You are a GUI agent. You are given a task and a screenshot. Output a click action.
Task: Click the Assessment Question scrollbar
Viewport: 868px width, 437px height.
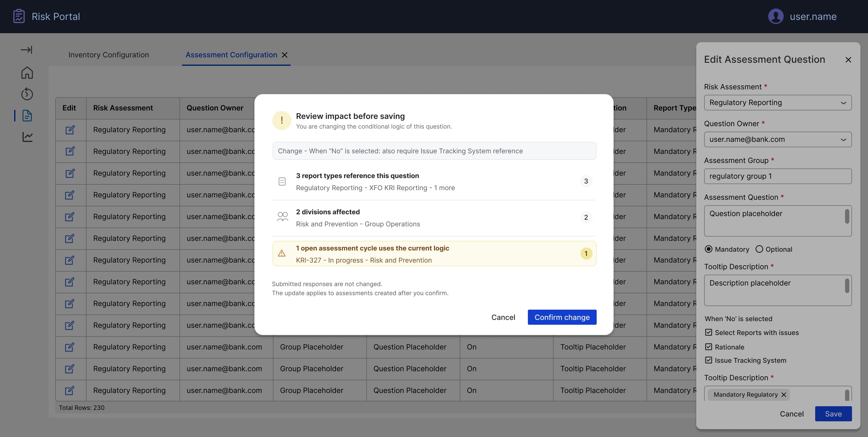pos(847,216)
